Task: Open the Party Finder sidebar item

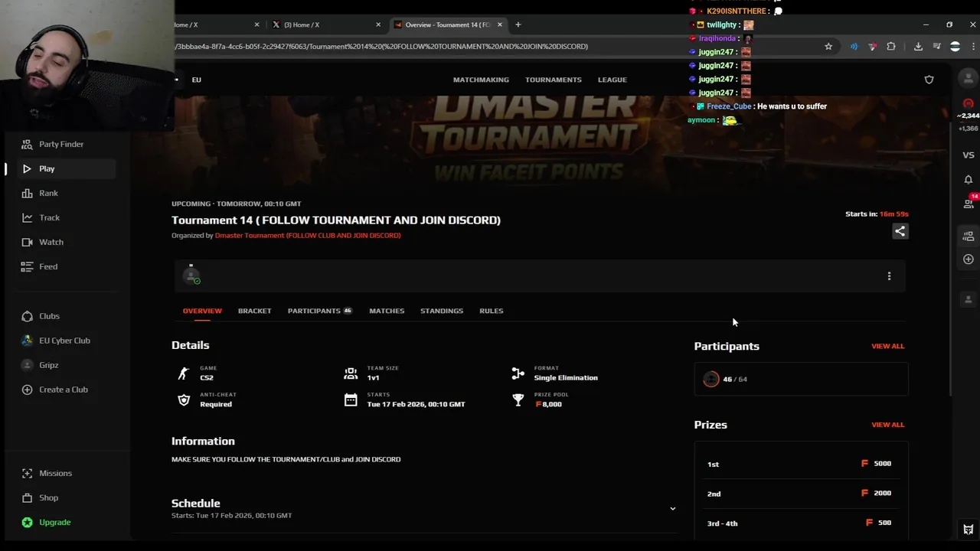Action: [x=61, y=144]
